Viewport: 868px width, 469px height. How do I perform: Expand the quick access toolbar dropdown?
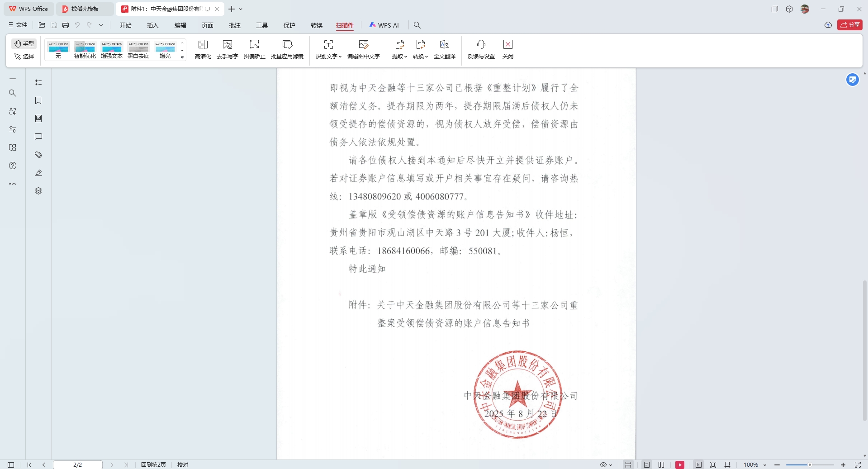click(x=101, y=25)
